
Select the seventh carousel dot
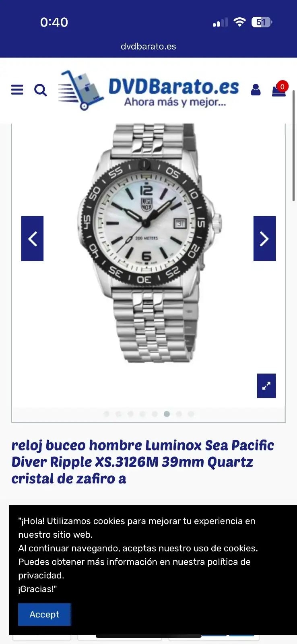click(179, 414)
